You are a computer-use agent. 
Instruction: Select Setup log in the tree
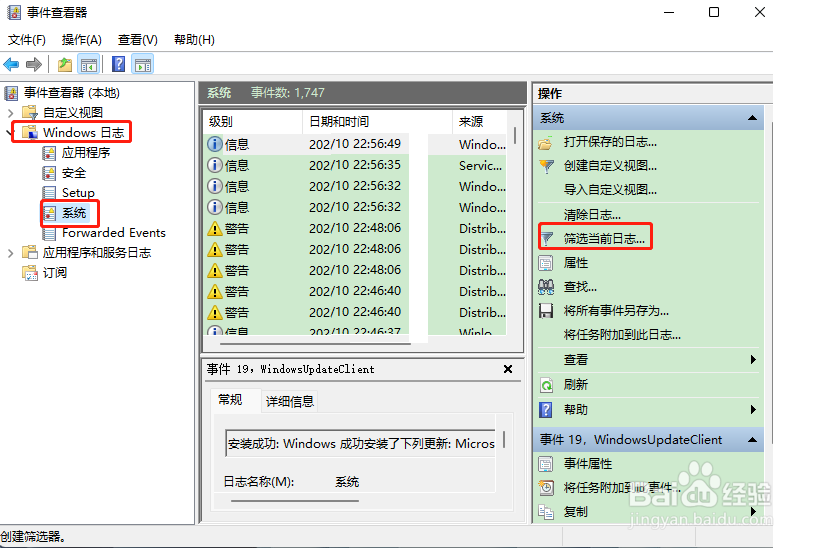[78, 193]
